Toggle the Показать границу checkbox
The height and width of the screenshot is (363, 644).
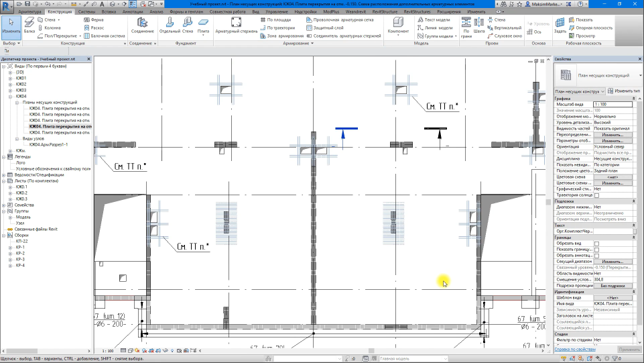click(x=597, y=250)
